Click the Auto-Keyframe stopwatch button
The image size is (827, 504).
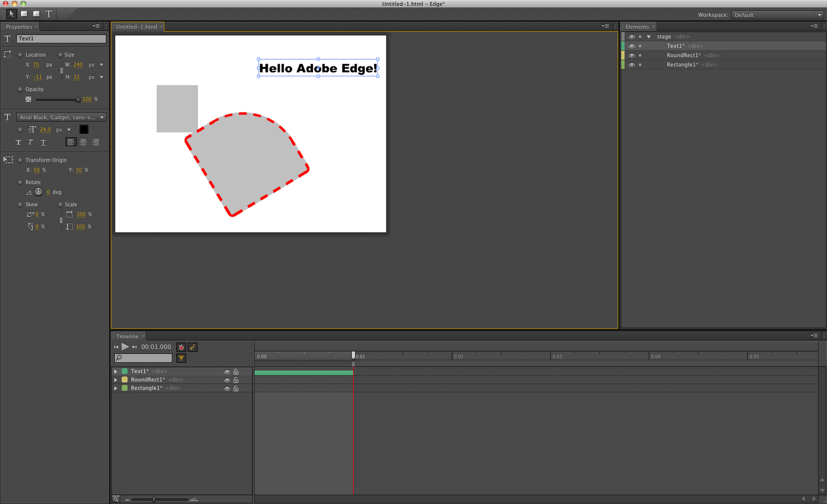[181, 347]
